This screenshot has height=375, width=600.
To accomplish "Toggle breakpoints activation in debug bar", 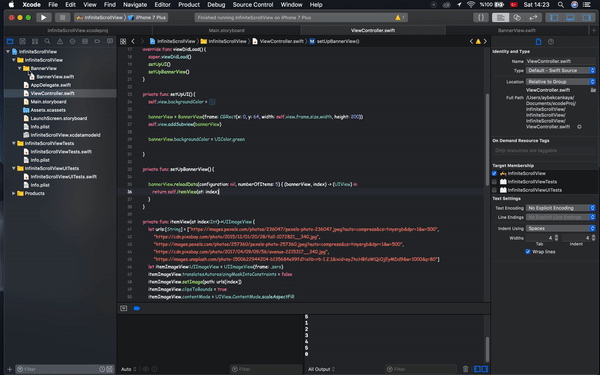I will click(x=137, y=308).
